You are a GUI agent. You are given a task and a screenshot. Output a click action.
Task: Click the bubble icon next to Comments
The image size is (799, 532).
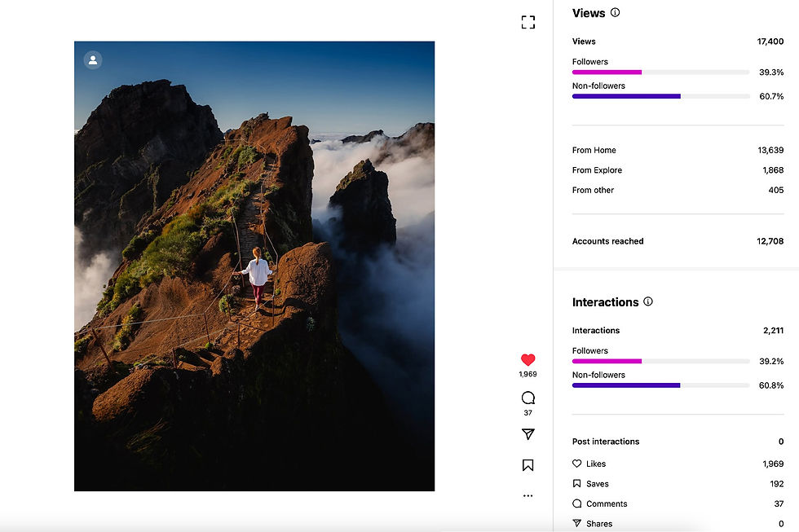click(577, 503)
